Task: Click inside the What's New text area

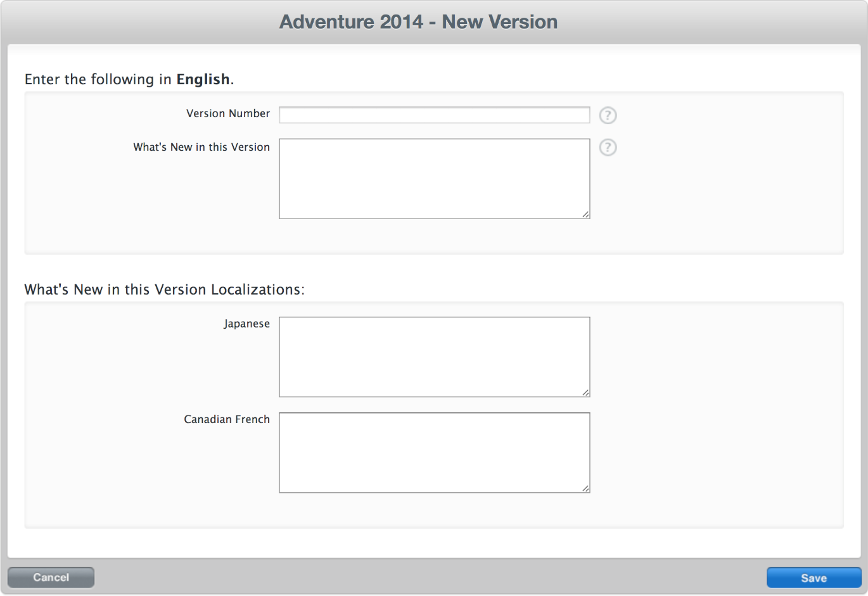Action: tap(434, 177)
